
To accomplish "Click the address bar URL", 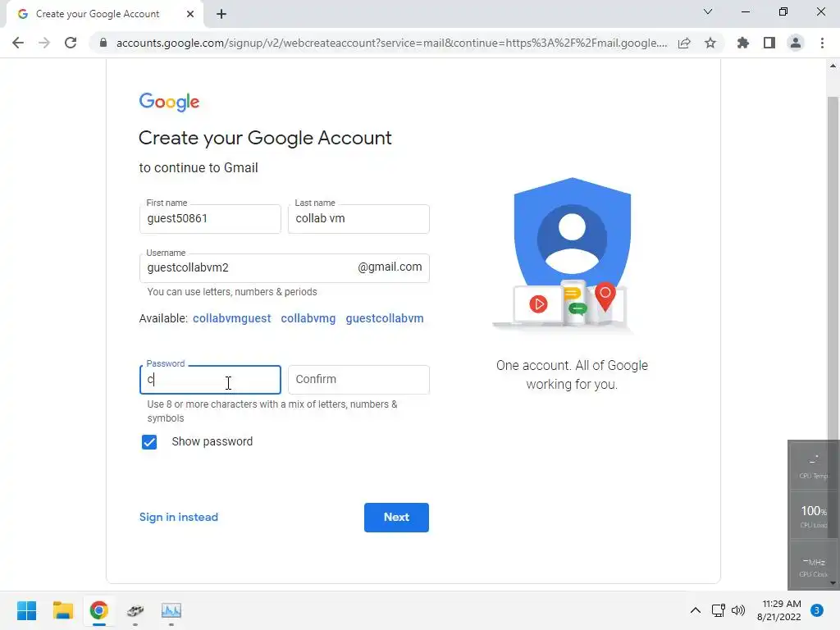I will point(391,43).
